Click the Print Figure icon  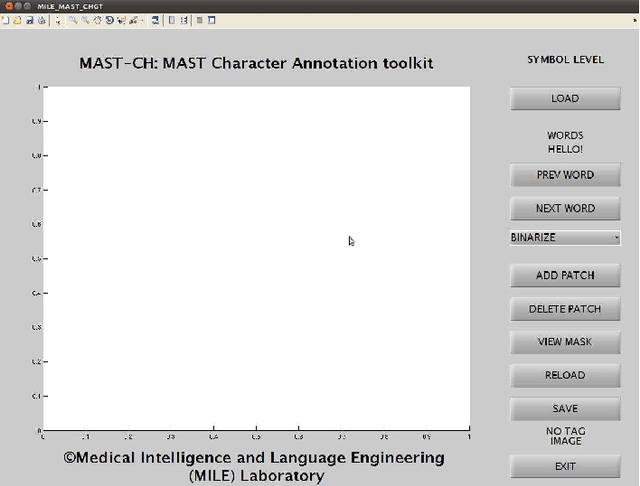pos(42,20)
